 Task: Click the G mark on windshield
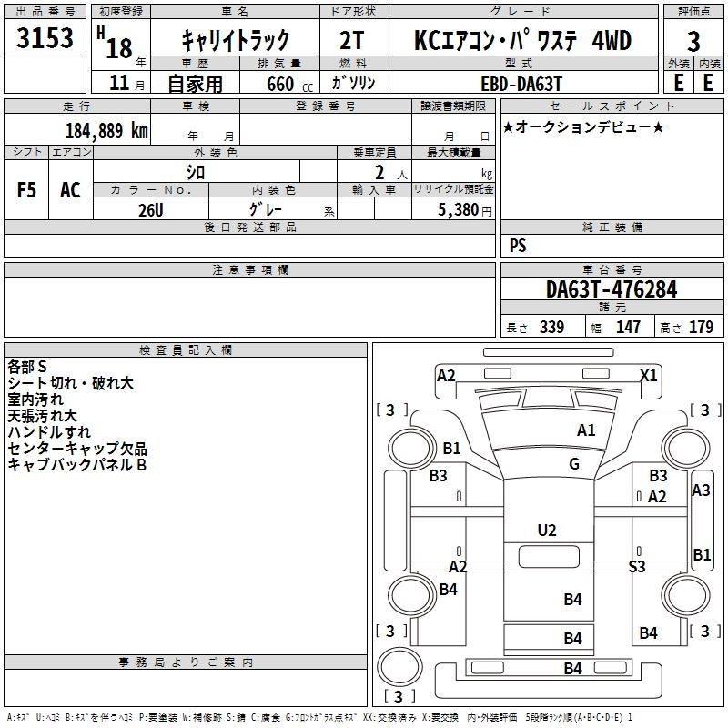tap(574, 463)
